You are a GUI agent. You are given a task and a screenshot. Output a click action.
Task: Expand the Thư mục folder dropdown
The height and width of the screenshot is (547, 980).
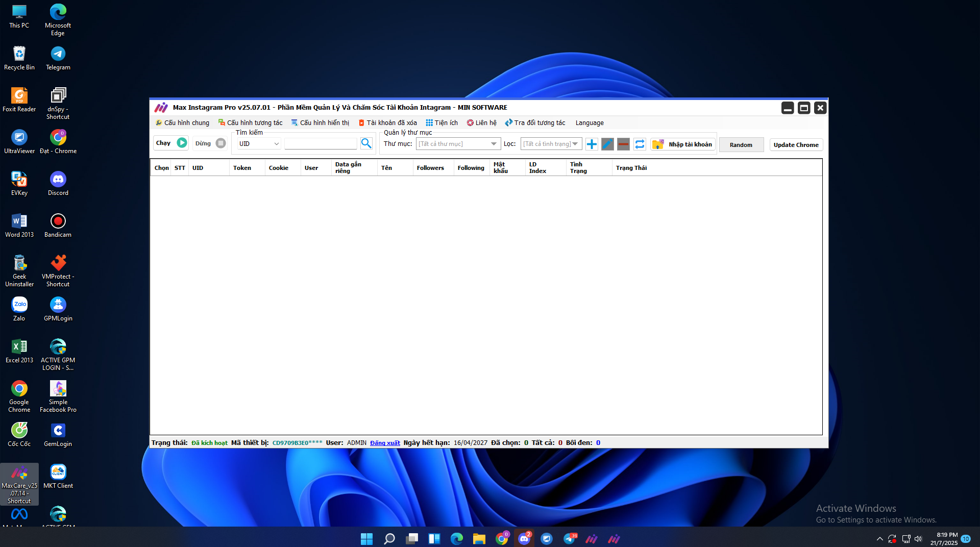458,144
